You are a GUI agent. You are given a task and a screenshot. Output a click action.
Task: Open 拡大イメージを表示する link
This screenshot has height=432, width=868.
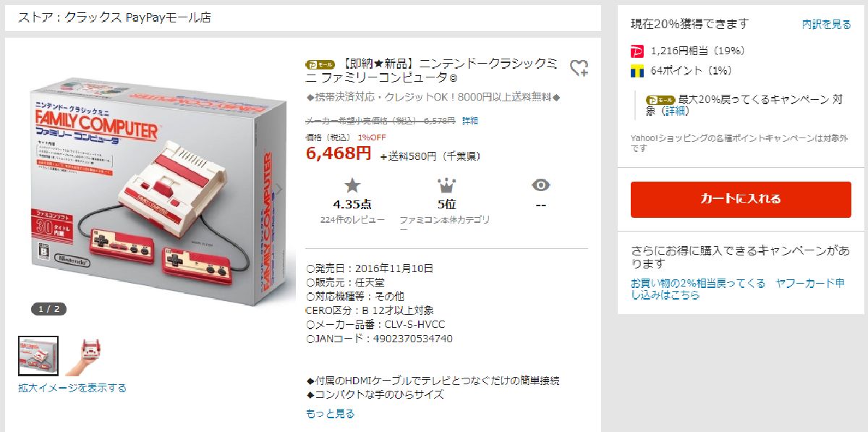(72, 388)
